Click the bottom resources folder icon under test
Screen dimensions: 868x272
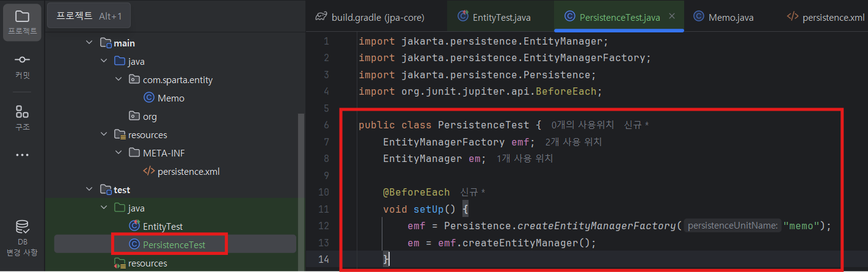click(x=120, y=263)
